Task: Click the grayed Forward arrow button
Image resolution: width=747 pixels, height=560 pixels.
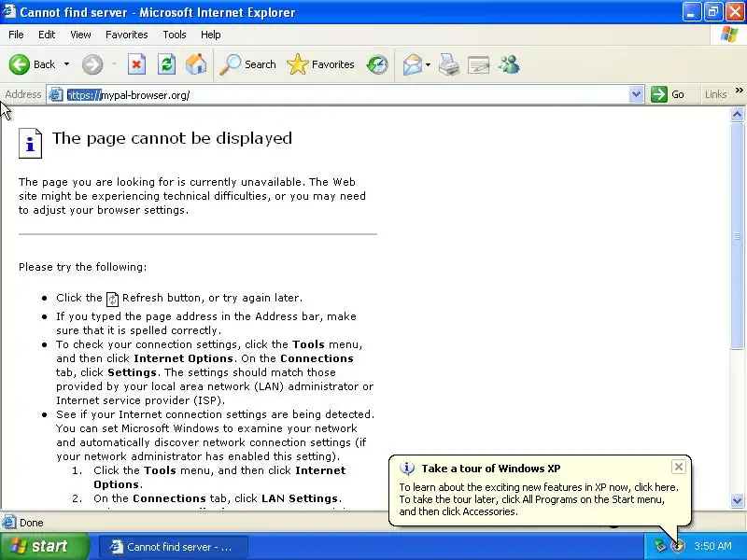Action: pos(92,64)
